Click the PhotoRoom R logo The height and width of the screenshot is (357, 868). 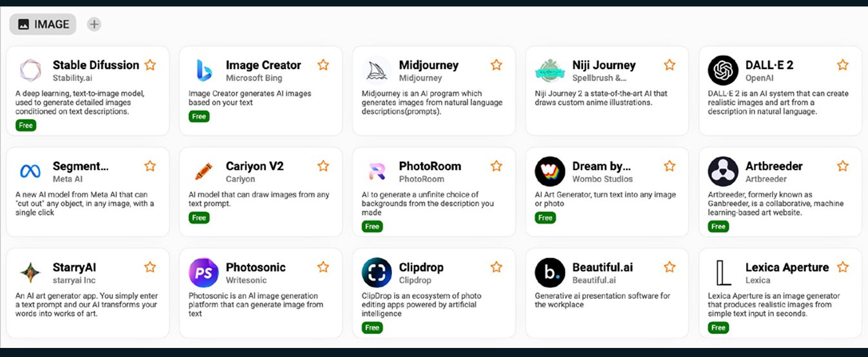click(377, 171)
